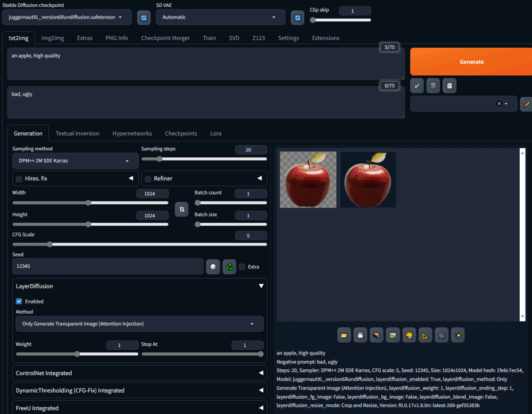Send the image to img2img inpaint with the palette icon

click(409, 335)
